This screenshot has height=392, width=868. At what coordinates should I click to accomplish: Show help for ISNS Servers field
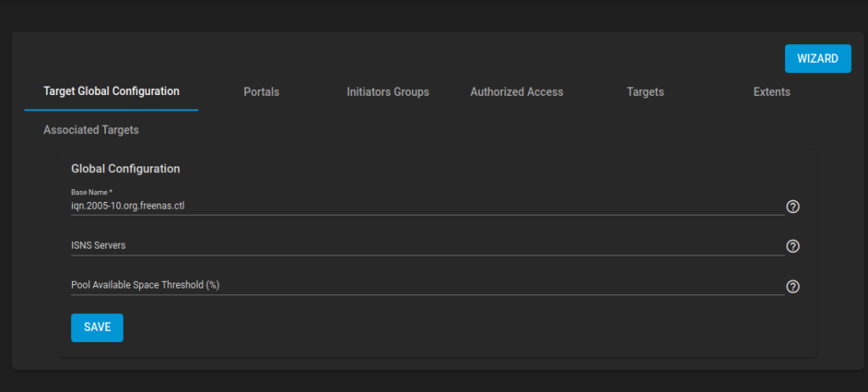[793, 246]
